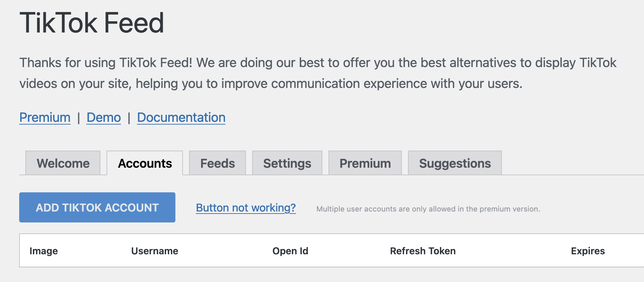View the Suggestions tab
644x282 pixels.
click(455, 163)
